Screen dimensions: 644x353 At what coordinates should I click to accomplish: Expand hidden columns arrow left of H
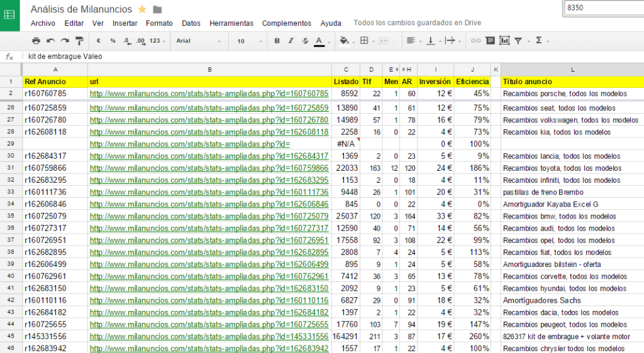[x=404, y=70]
